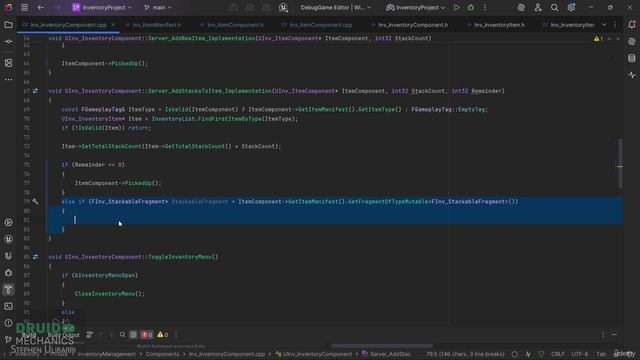Open build panel options menu
Viewport: 640px width, 360px height.
pyautogui.click(x=603, y=335)
